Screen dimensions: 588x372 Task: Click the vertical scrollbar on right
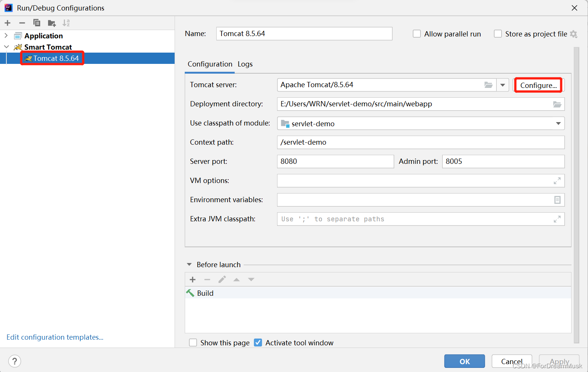pyautogui.click(x=577, y=195)
